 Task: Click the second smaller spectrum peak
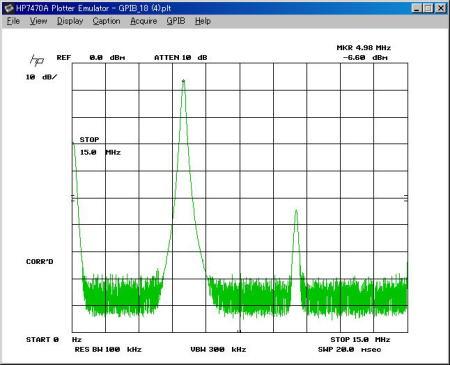(296, 212)
